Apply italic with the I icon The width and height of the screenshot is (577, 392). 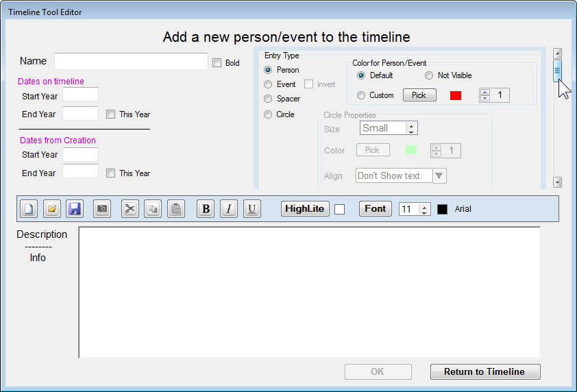click(229, 209)
